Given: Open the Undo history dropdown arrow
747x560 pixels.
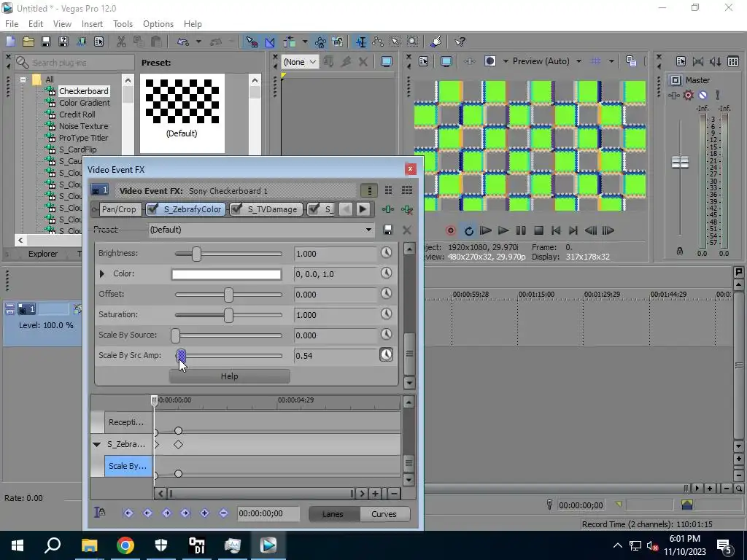Looking at the screenshot, I should (x=198, y=42).
